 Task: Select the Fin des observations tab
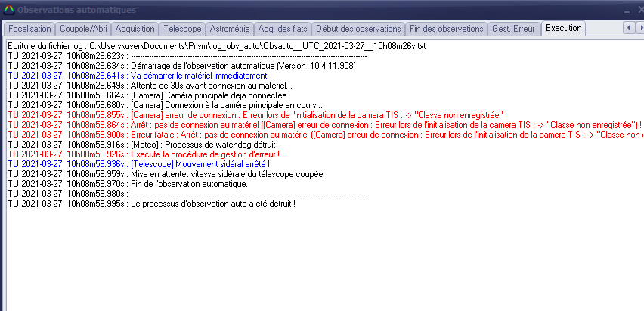click(446, 29)
